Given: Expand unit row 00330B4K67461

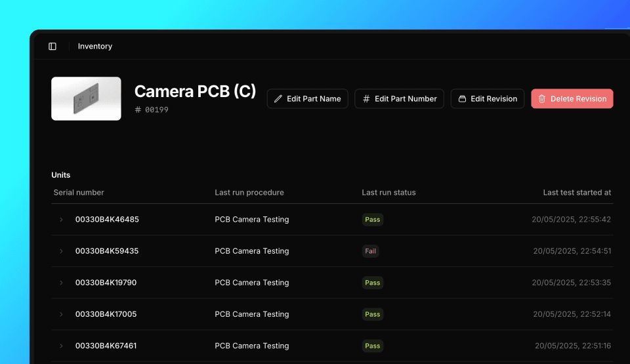Looking at the screenshot, I should pos(62,346).
